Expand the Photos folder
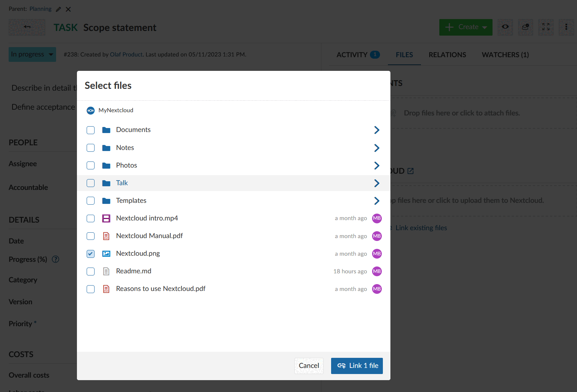The height and width of the screenshot is (392, 577). (376, 165)
